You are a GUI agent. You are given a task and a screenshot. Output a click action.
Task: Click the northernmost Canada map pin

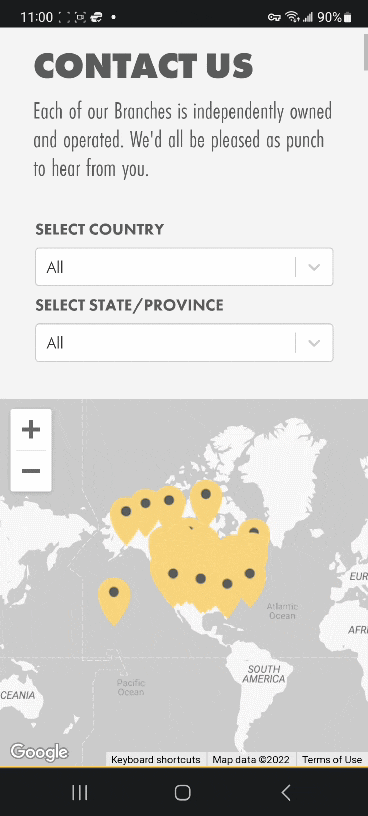click(206, 501)
